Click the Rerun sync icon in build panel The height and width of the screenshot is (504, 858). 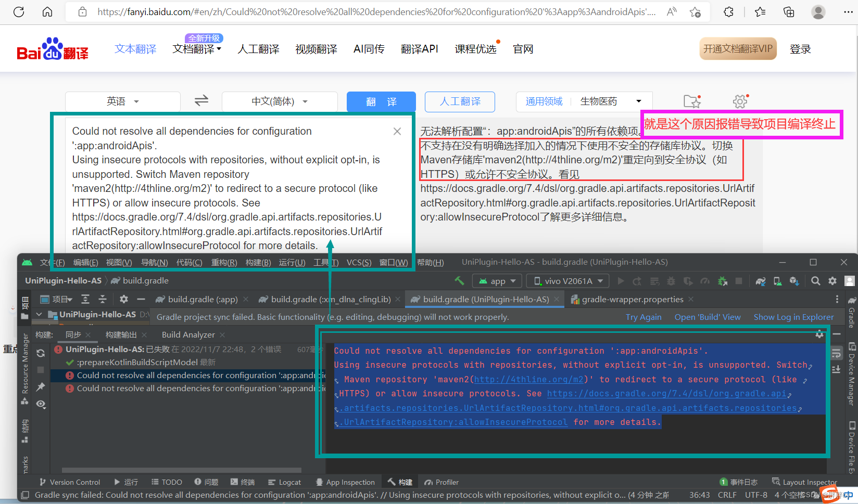(41, 353)
